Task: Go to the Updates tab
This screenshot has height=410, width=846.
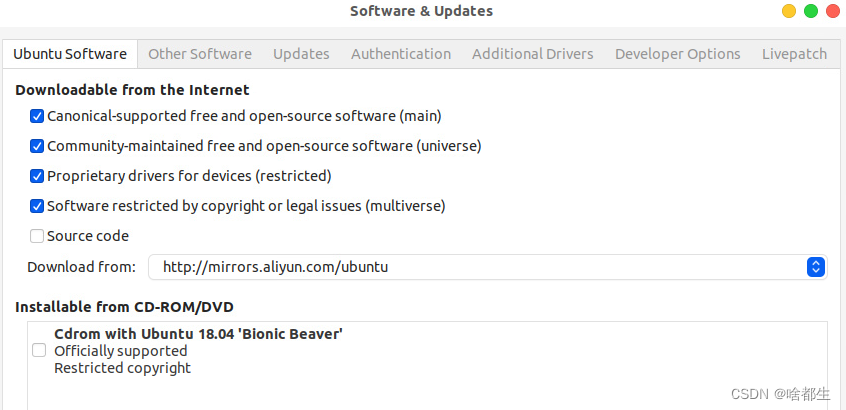Action: (x=301, y=54)
